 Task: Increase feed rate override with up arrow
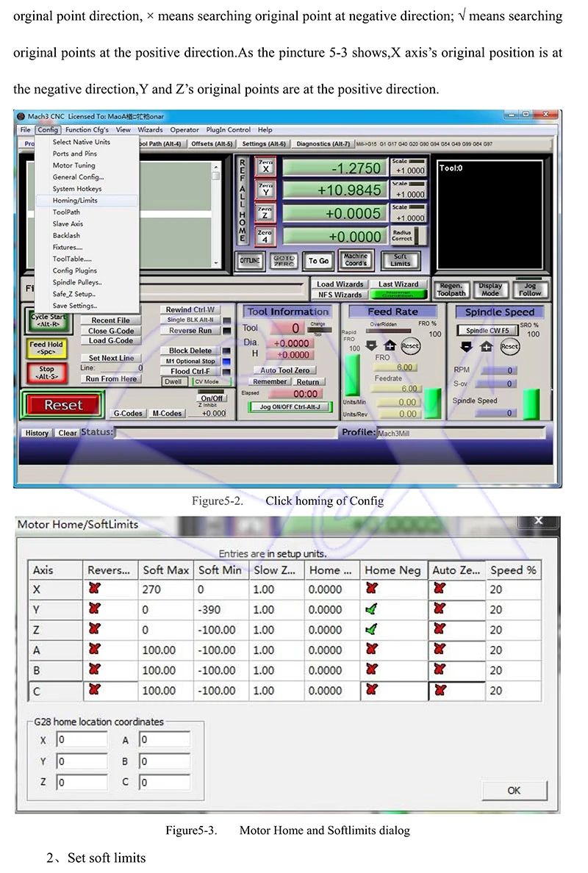pyautogui.click(x=390, y=346)
